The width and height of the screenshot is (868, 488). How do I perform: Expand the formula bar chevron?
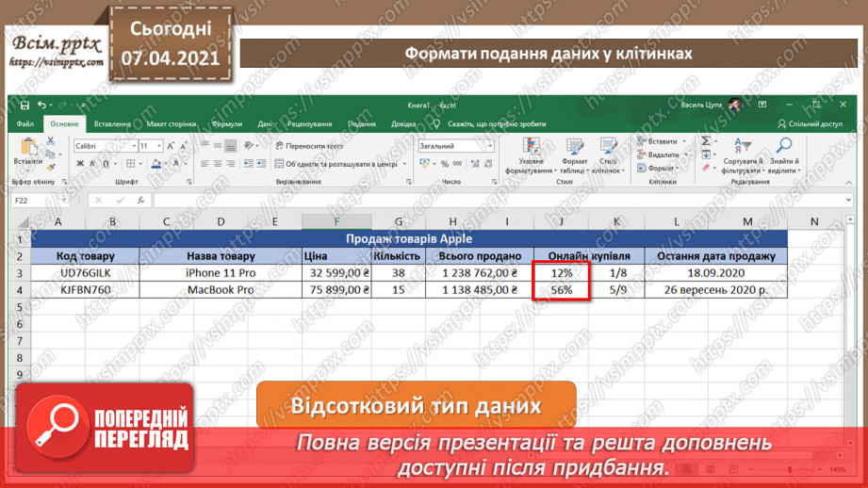pos(848,201)
